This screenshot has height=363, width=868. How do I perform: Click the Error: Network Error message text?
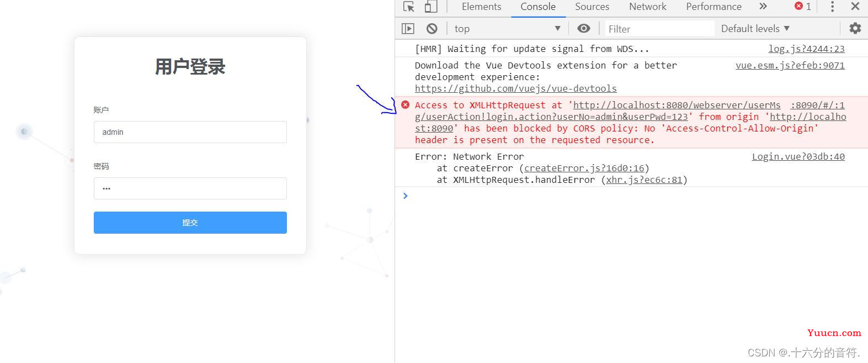click(470, 156)
